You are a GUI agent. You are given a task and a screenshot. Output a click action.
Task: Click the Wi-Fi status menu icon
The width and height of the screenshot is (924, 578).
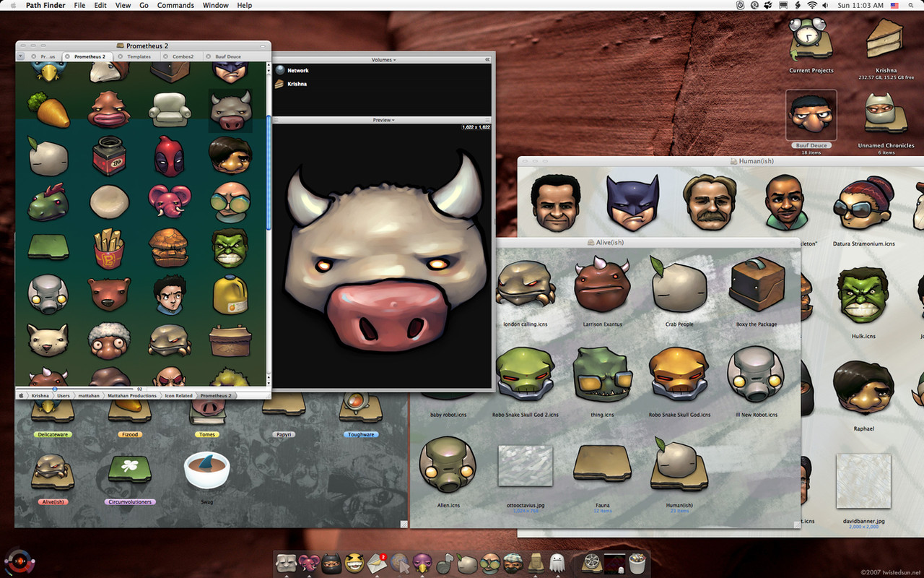[x=811, y=5]
